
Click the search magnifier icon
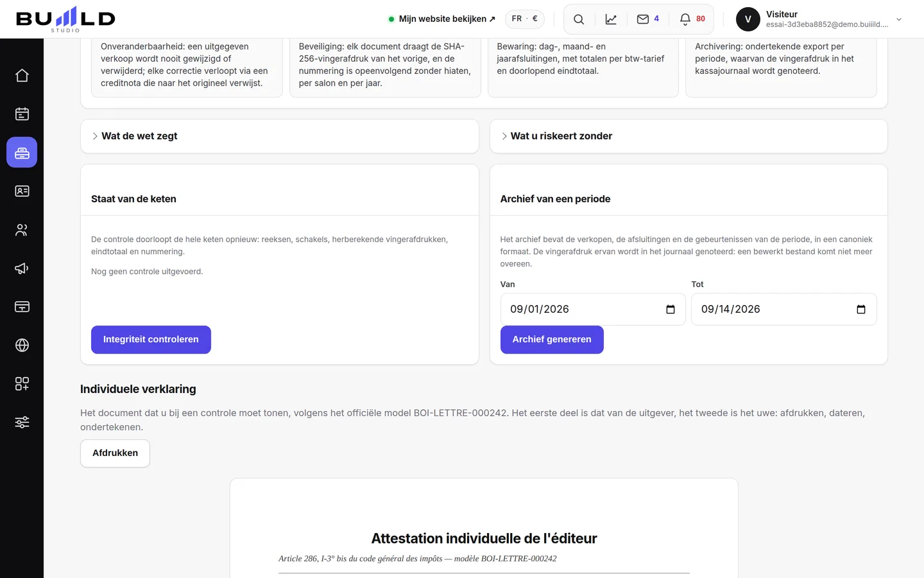click(579, 19)
